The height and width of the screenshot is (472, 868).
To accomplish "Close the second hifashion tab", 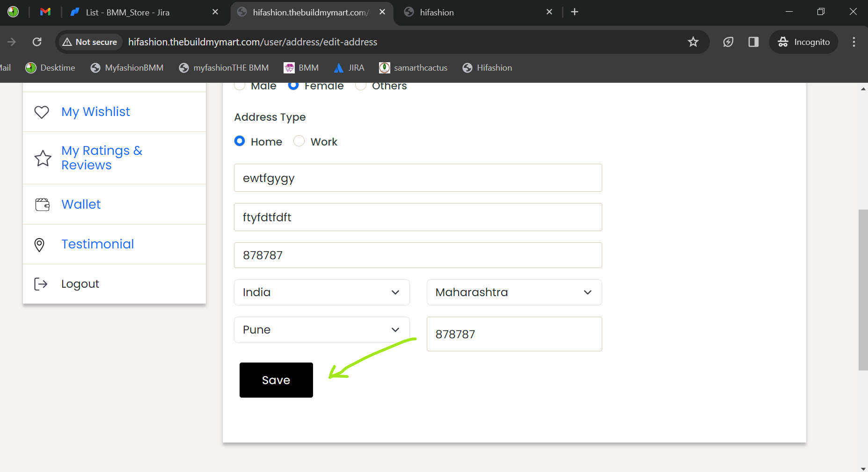I will (549, 12).
